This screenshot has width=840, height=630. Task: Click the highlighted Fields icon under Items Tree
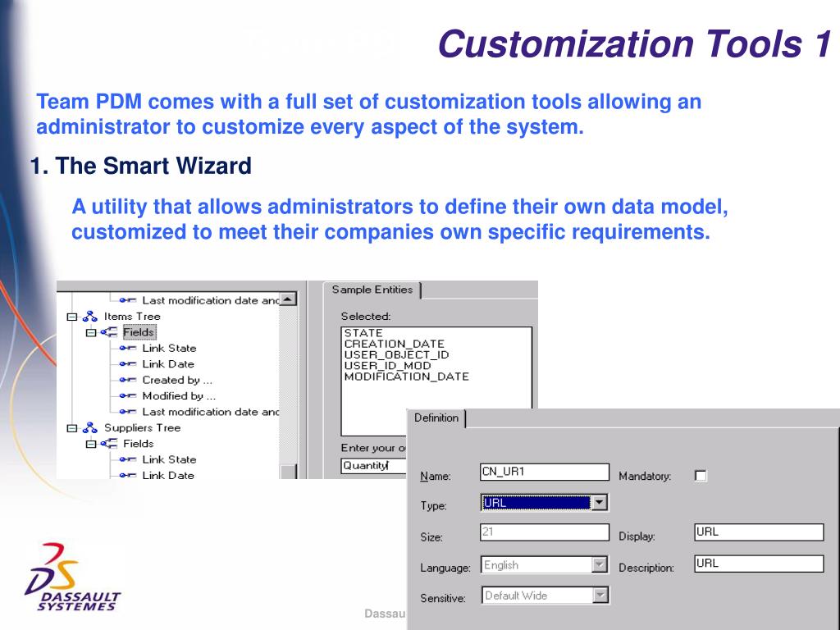click(x=109, y=332)
